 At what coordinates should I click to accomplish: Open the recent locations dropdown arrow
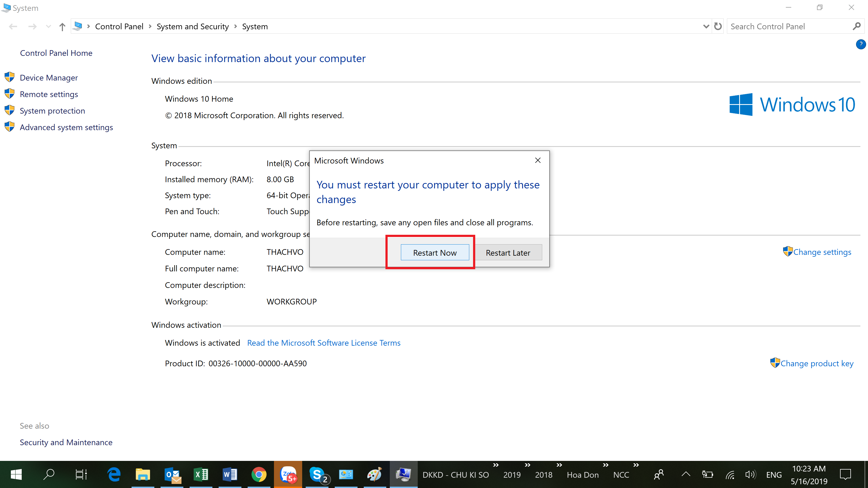48,26
